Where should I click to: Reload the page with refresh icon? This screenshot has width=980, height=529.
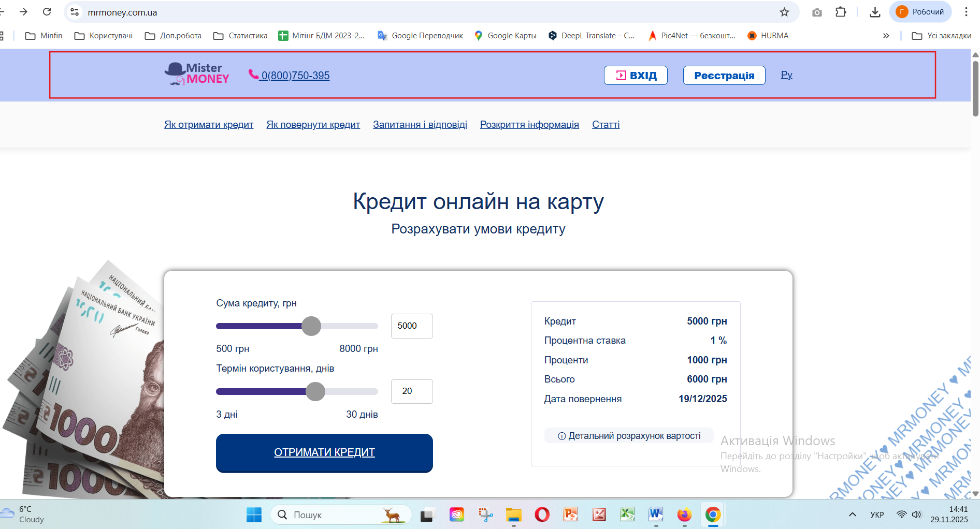[x=47, y=12]
